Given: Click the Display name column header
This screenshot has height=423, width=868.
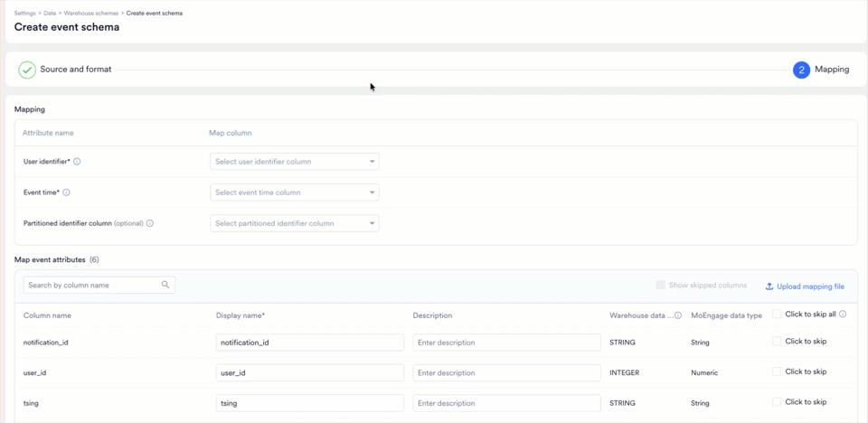Looking at the screenshot, I should tap(241, 315).
